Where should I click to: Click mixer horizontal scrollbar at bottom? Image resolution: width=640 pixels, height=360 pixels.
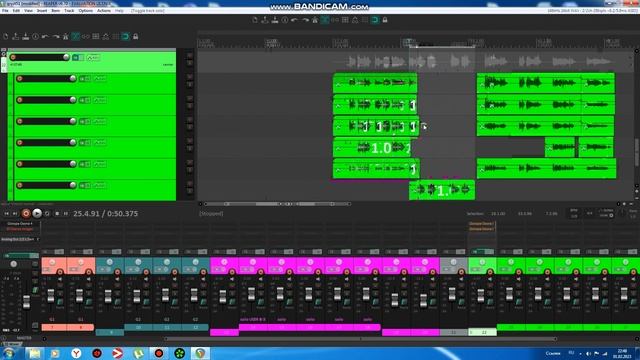361,339
